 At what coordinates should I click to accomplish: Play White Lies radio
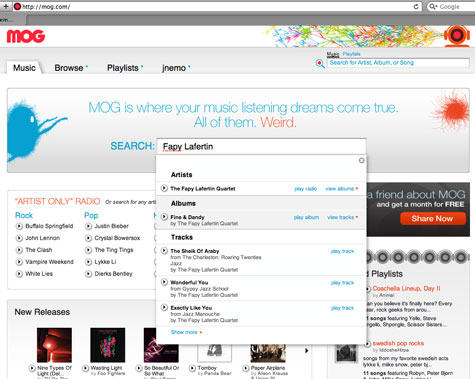[x=19, y=274]
